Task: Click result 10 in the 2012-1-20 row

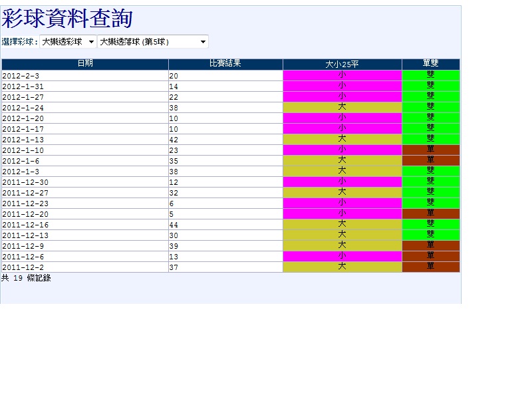Action: coord(225,118)
